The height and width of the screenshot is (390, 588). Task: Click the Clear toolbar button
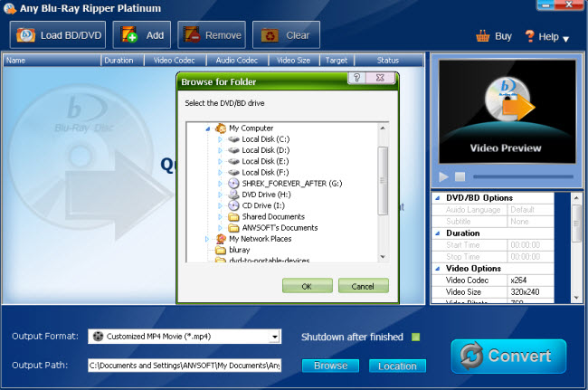click(x=286, y=35)
